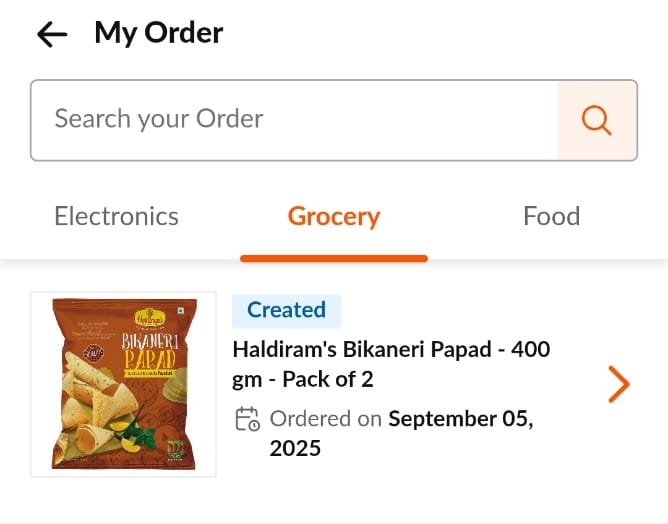Click the orange underline below Grocery

click(x=334, y=258)
